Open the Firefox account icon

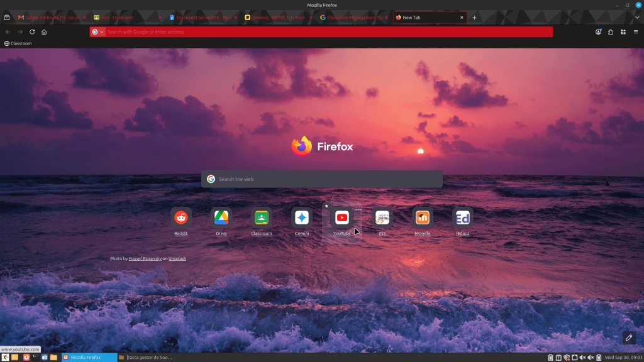click(599, 32)
